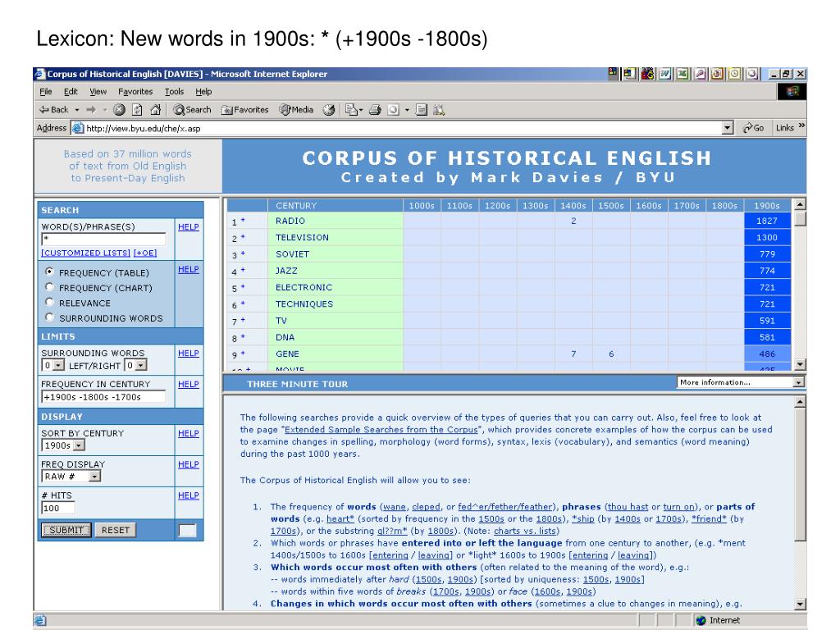Open the View menu
The height and width of the screenshot is (630, 840).
click(98, 92)
